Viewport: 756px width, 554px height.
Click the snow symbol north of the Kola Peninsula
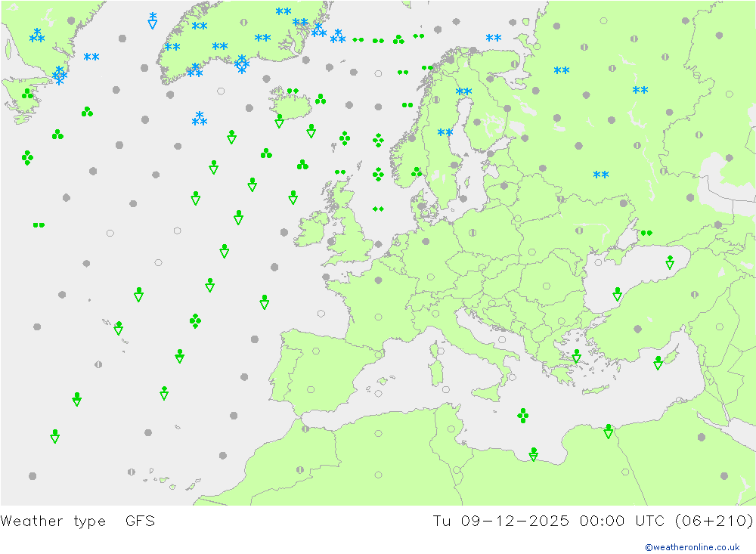(x=493, y=38)
